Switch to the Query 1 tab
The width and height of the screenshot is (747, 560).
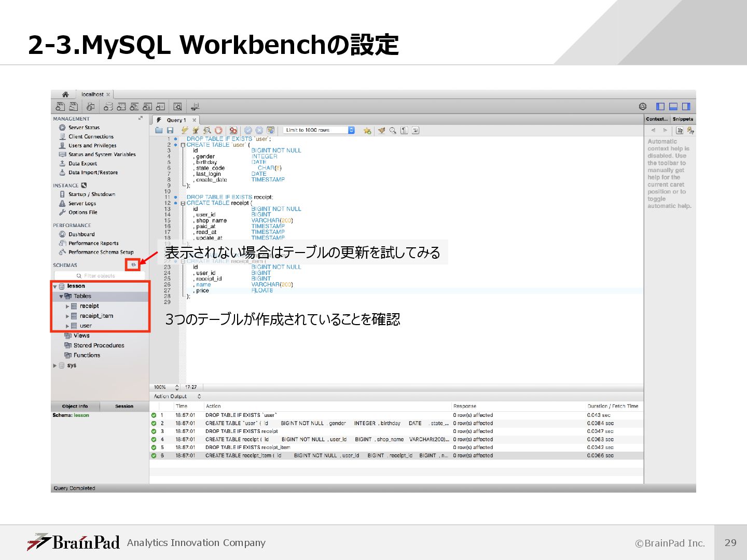[x=176, y=120]
